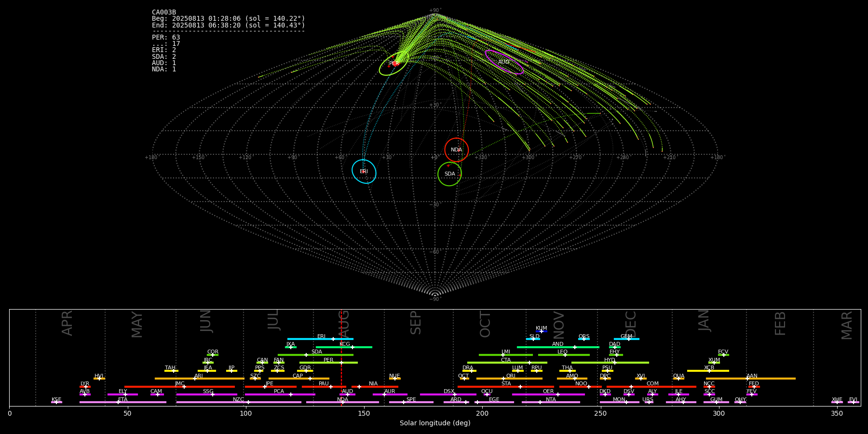Click the cyan ERI activity bar in timeline

tap(320, 339)
